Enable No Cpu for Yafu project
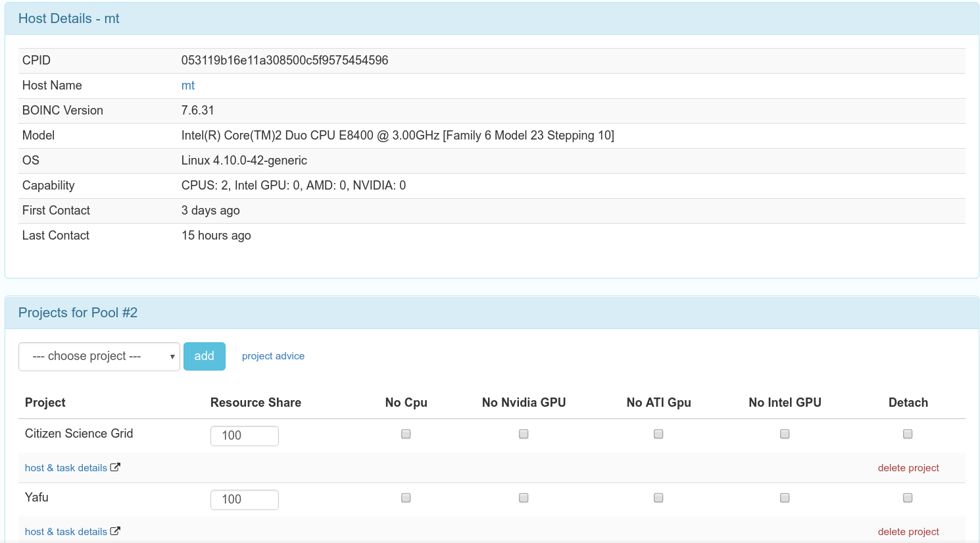980x543 pixels. pyautogui.click(x=406, y=498)
